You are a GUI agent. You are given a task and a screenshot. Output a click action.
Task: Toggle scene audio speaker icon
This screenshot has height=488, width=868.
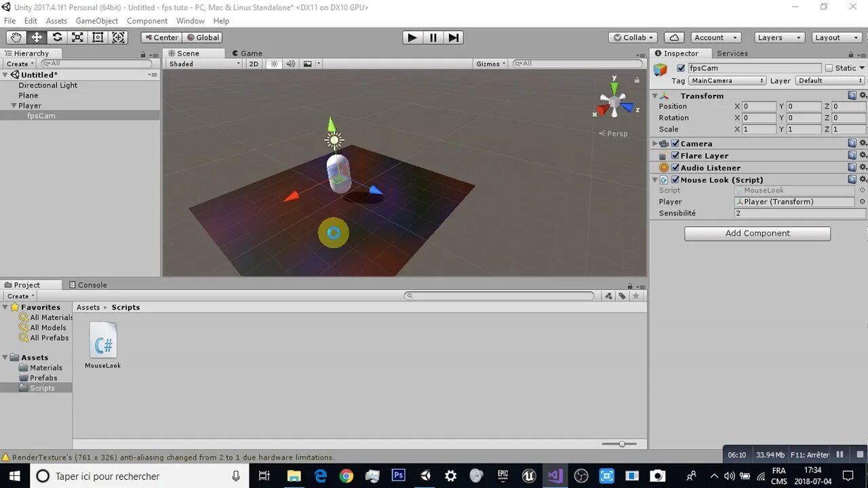point(290,64)
